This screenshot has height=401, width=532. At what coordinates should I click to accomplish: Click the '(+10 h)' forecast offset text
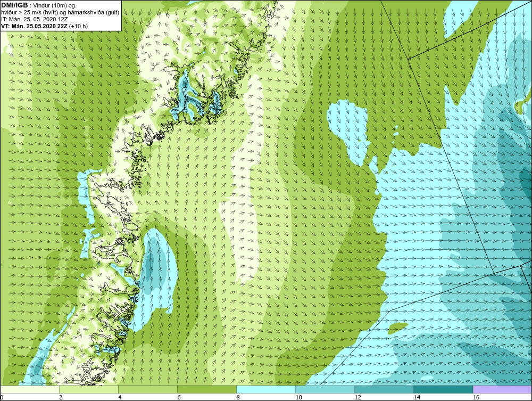pyautogui.click(x=78, y=26)
